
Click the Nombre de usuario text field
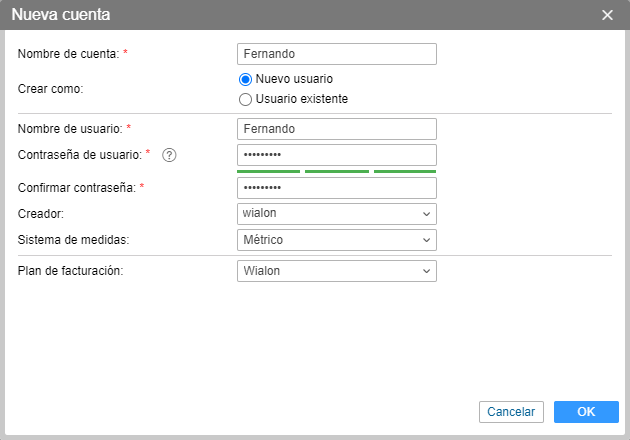point(337,129)
